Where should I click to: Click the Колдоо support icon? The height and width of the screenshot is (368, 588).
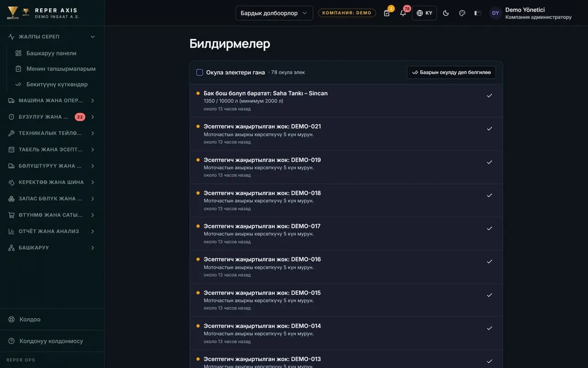(11, 319)
